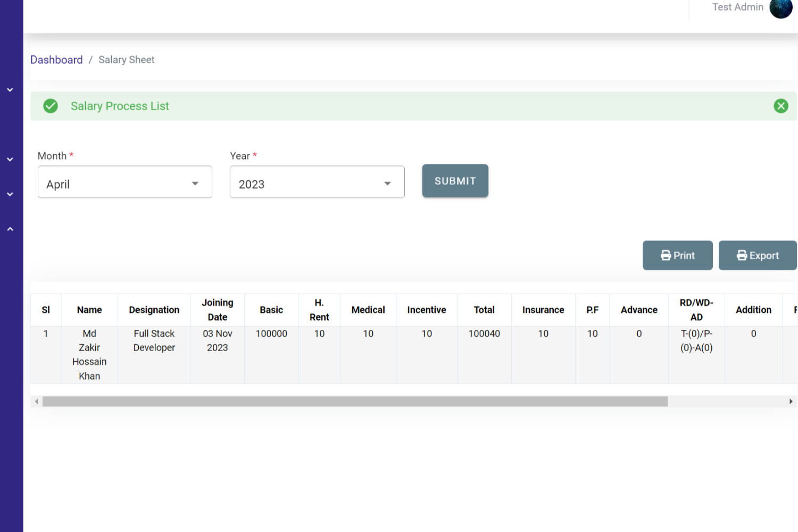The width and height of the screenshot is (798, 532).
Task: Click the Designation column header
Action: tap(154, 310)
